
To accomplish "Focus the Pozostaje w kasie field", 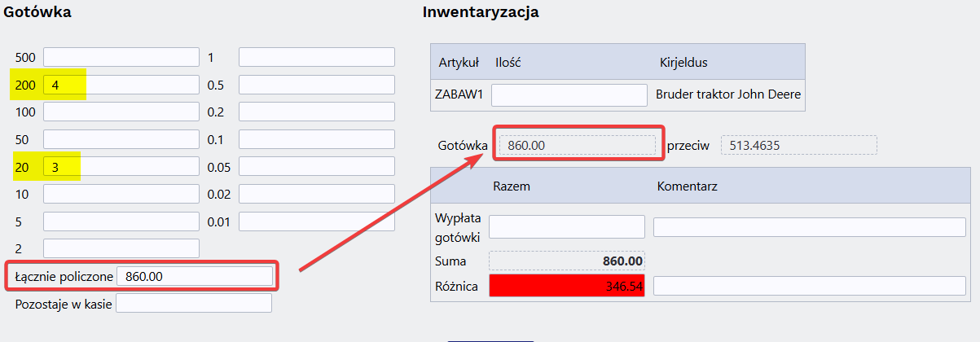I will click(194, 304).
